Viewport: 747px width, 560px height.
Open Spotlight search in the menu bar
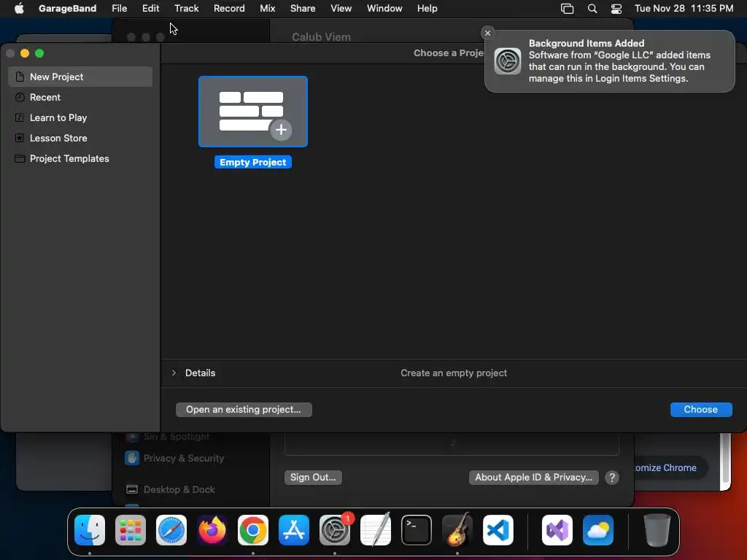592,9
